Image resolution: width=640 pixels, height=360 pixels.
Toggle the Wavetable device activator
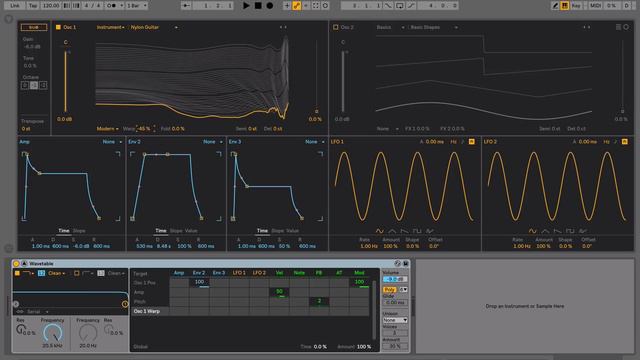coord(16,264)
